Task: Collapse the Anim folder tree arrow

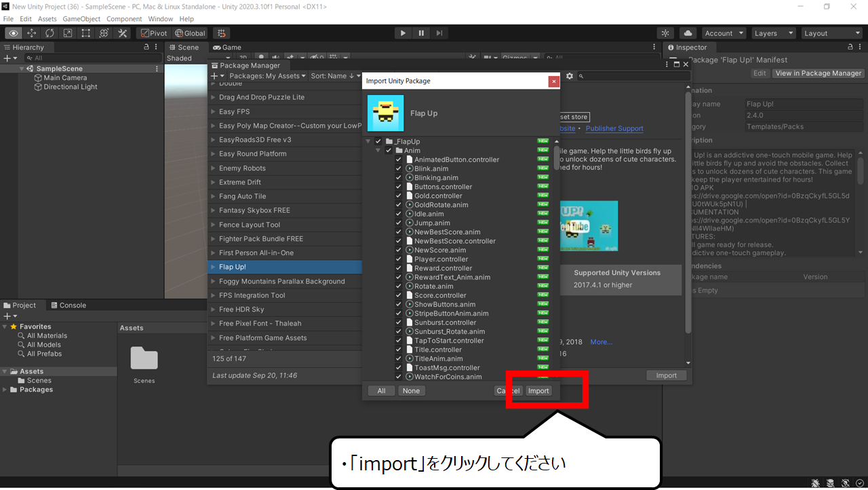Action: click(x=378, y=151)
